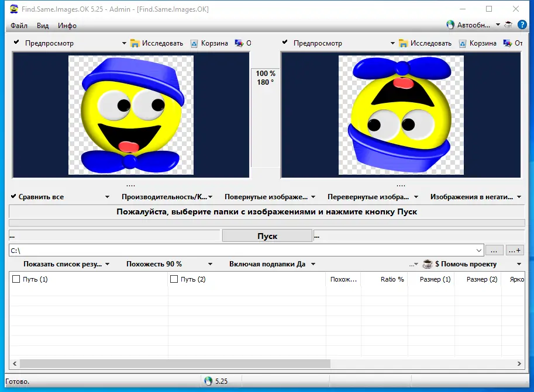Image resolution: width=534 pixels, height=392 pixels.
Task: Click the horizontal scrollbar thumb
Action: 175,363
